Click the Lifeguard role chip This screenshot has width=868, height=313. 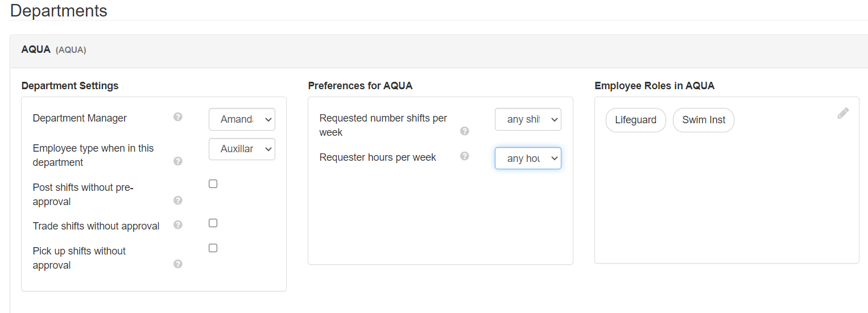point(635,120)
